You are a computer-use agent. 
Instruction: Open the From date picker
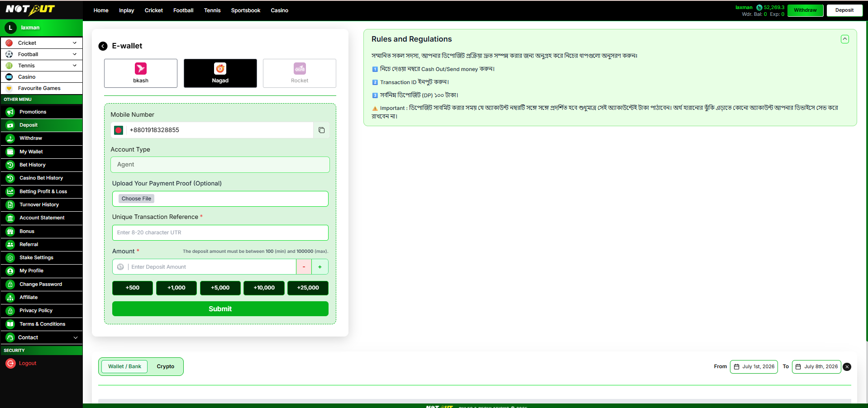click(x=754, y=367)
